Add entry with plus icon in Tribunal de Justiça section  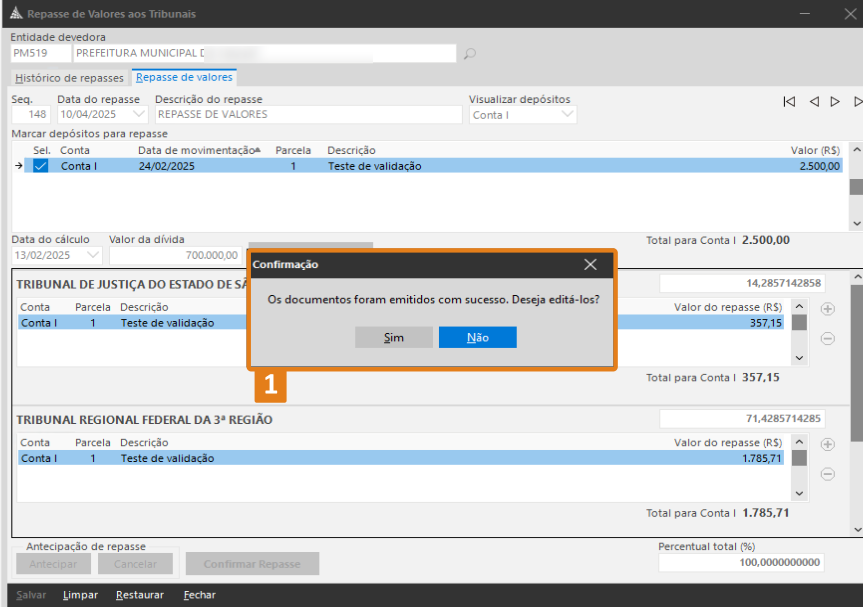point(827,309)
